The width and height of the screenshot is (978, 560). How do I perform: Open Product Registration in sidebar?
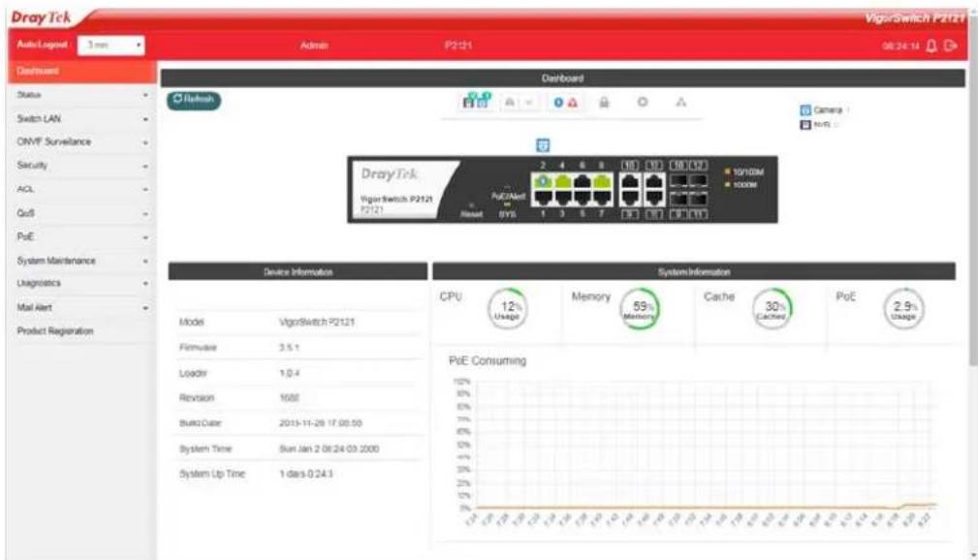[82, 331]
